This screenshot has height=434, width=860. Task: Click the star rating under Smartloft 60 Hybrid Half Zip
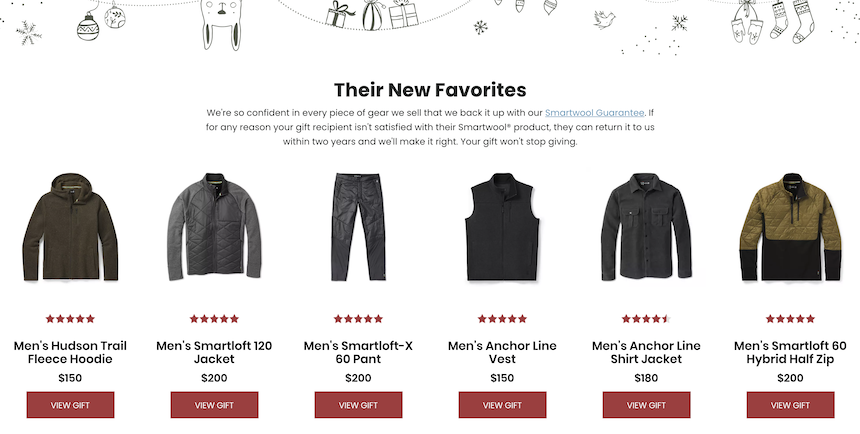point(790,319)
